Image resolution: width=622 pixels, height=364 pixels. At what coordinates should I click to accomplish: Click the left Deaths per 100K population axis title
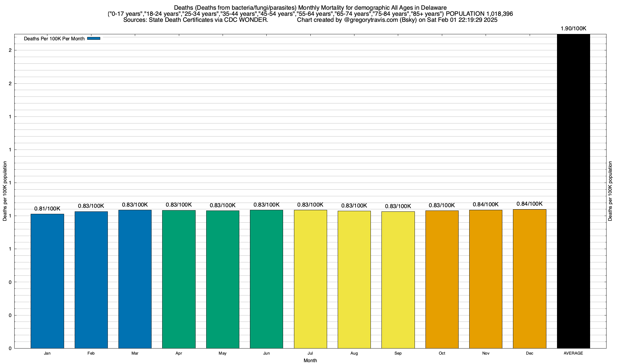point(5,191)
